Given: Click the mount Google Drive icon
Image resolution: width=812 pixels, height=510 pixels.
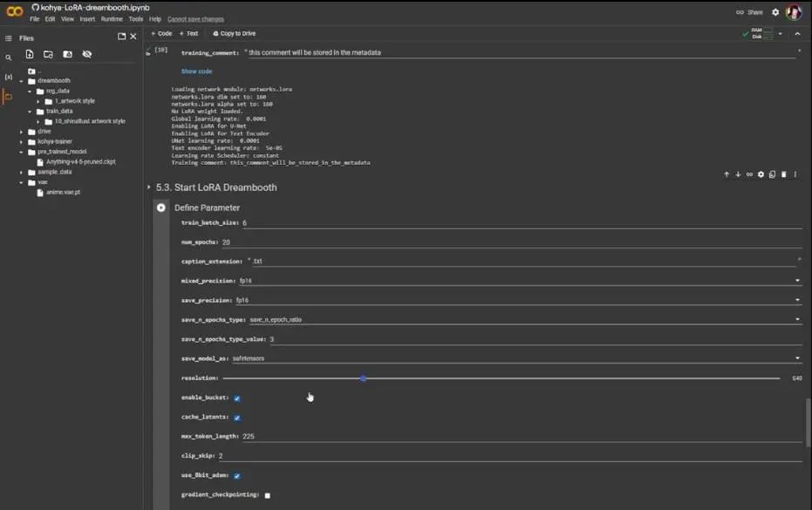Looking at the screenshot, I should coord(67,54).
